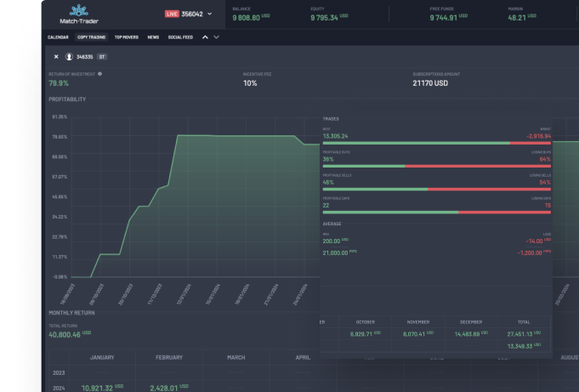Open the account 356042 dropdown
Screen dimensions: 579x392
tap(210, 14)
